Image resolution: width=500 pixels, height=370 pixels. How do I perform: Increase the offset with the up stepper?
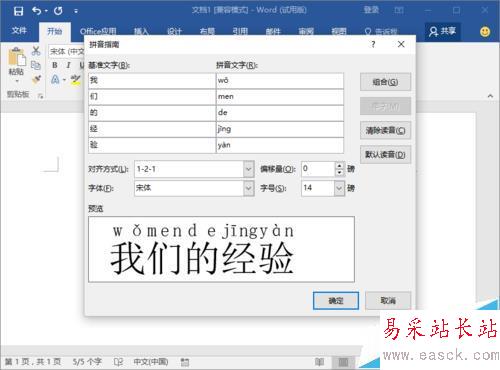(x=339, y=165)
